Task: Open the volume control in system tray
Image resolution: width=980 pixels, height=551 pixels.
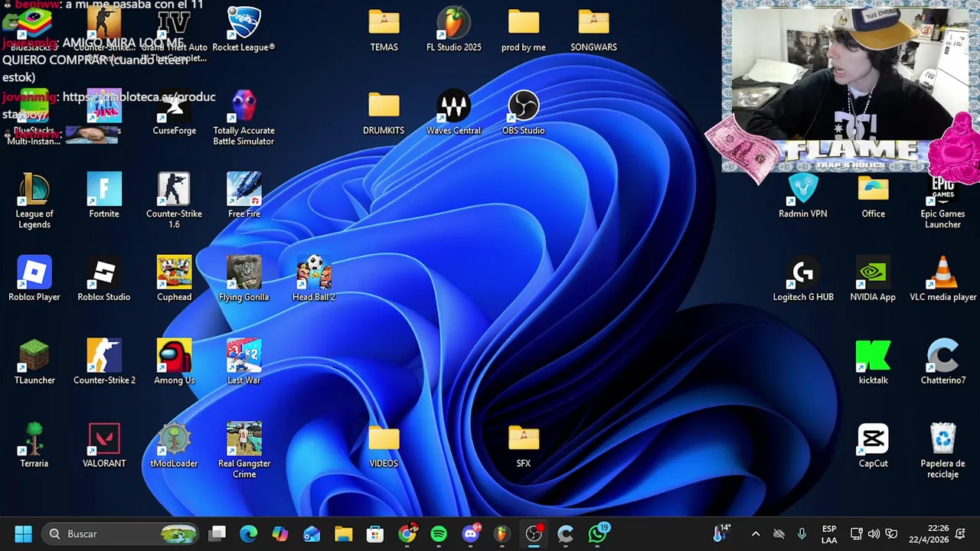Action: tap(874, 533)
